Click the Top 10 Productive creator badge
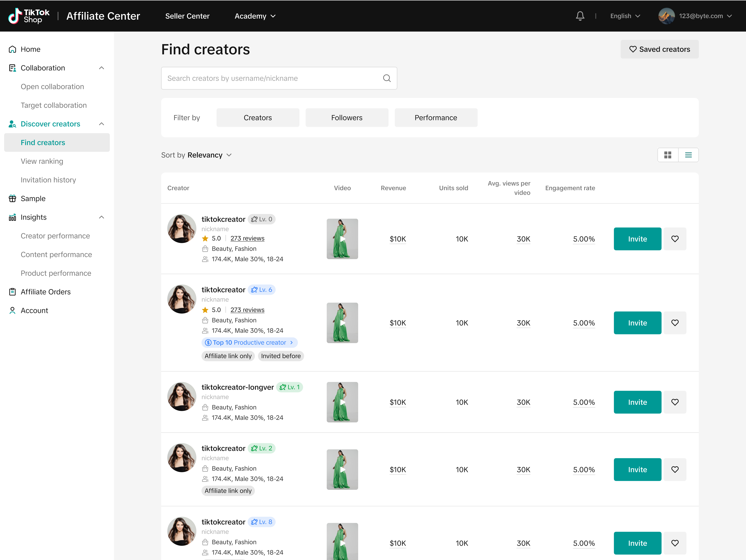 (x=249, y=342)
